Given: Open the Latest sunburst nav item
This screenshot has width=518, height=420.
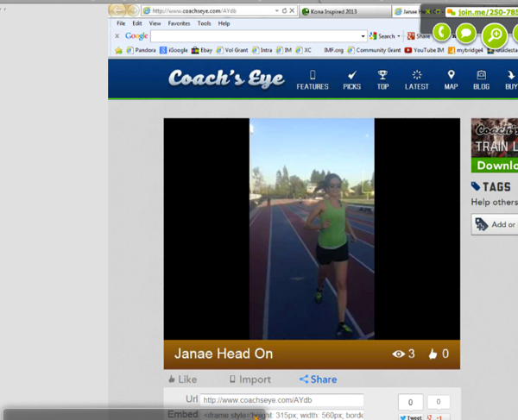Looking at the screenshot, I should pos(417,80).
